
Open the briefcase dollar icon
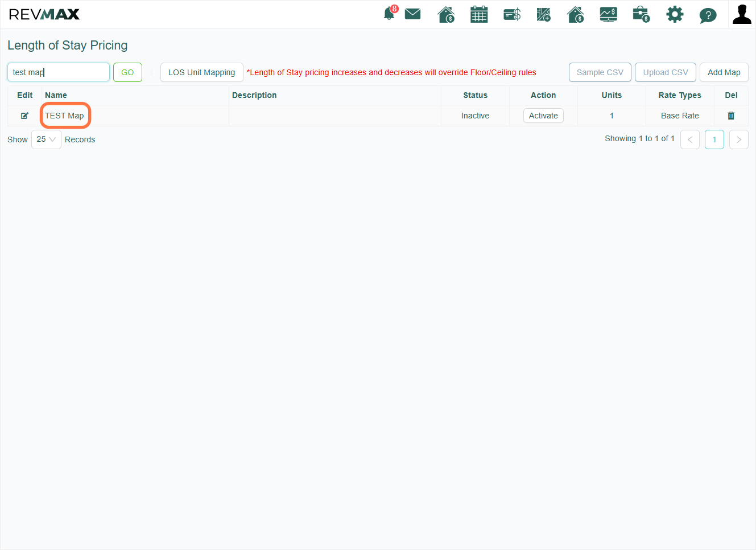(x=641, y=14)
